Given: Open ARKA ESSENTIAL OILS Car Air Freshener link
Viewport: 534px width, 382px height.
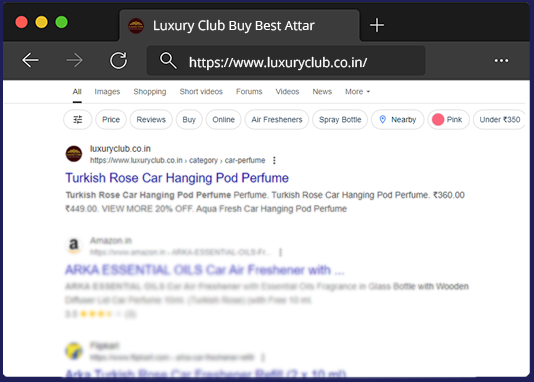Looking at the screenshot, I should 205,270.
